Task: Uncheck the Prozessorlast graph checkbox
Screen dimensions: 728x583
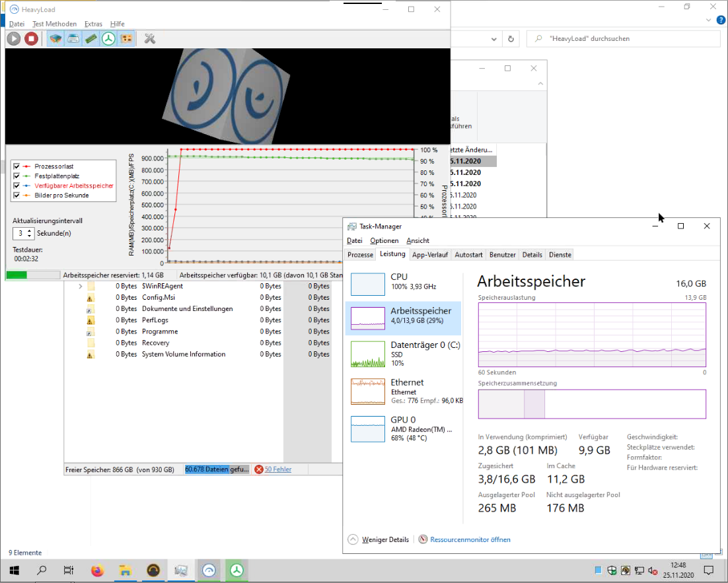Action: pyautogui.click(x=17, y=166)
